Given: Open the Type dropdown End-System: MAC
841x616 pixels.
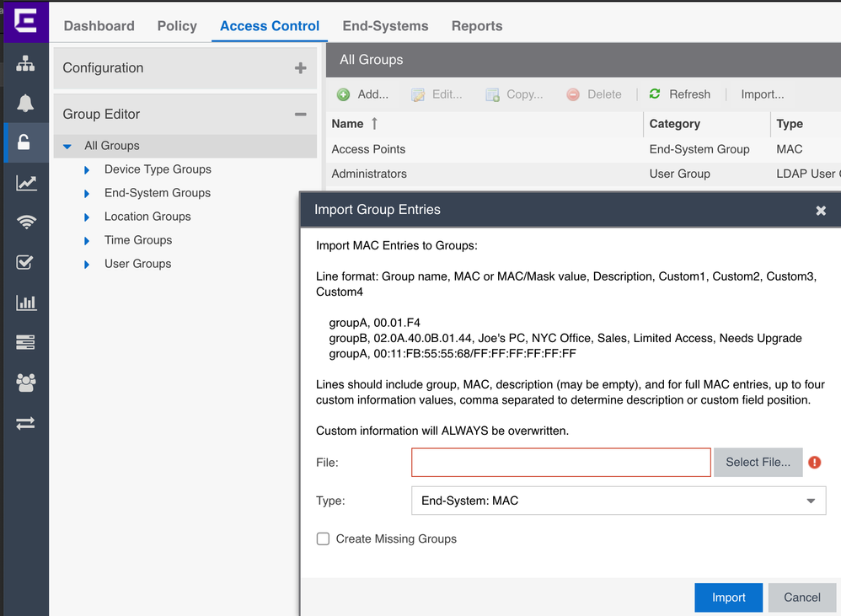Looking at the screenshot, I should tap(618, 501).
